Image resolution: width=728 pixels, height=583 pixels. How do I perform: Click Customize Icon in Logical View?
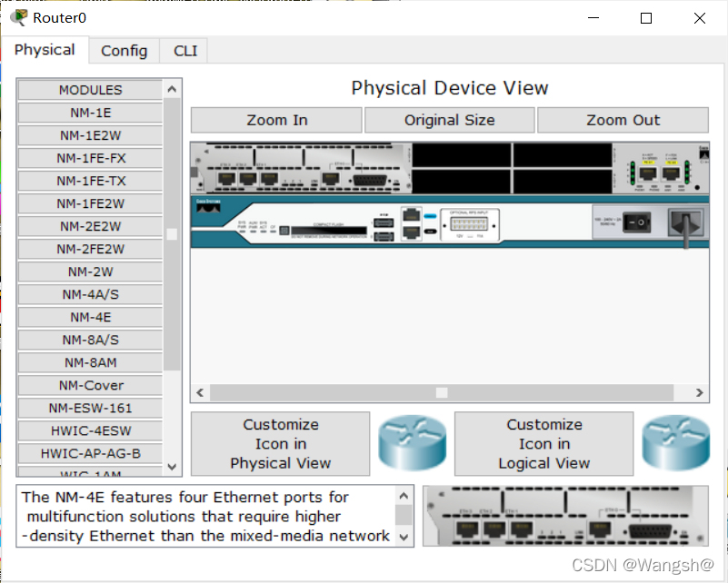pos(544,444)
